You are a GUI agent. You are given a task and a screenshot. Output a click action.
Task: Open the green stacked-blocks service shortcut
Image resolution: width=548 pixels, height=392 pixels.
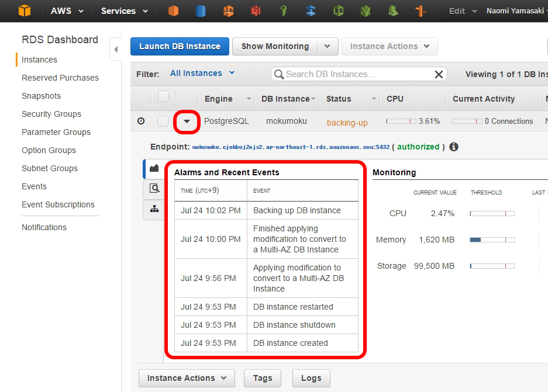[x=393, y=11]
